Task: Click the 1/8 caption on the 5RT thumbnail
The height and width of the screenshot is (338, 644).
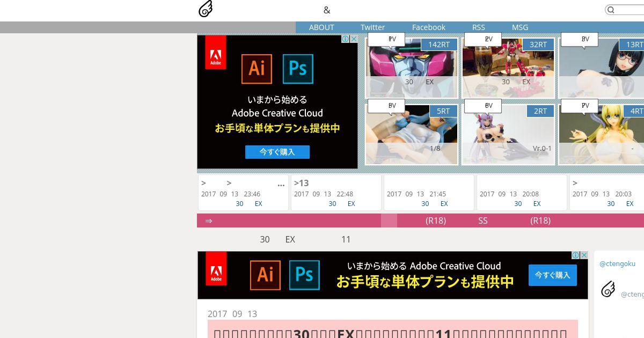Action: pyautogui.click(x=435, y=149)
